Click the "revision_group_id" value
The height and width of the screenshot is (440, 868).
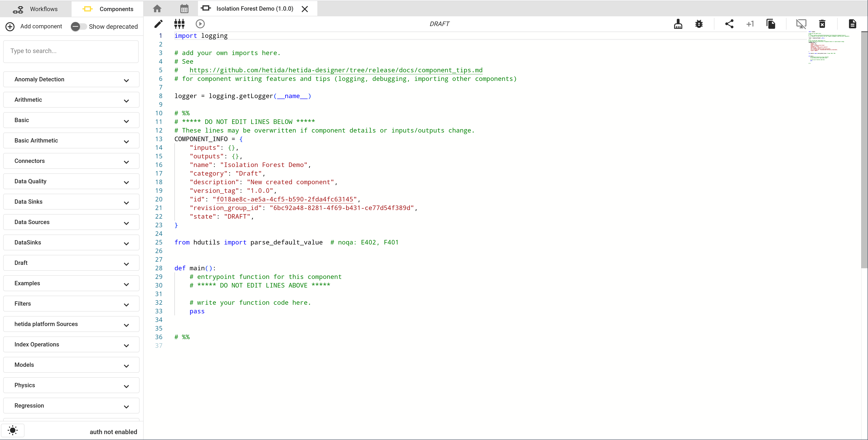(x=342, y=208)
